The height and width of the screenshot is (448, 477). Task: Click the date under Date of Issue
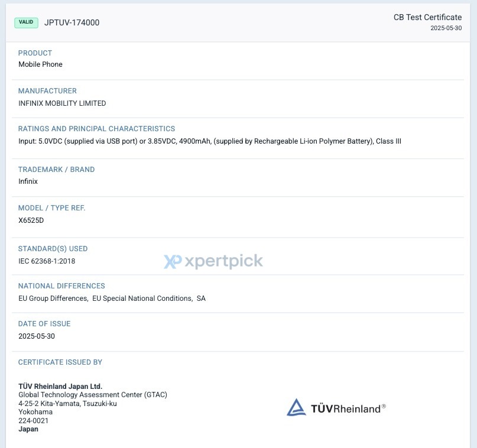pyautogui.click(x=37, y=336)
